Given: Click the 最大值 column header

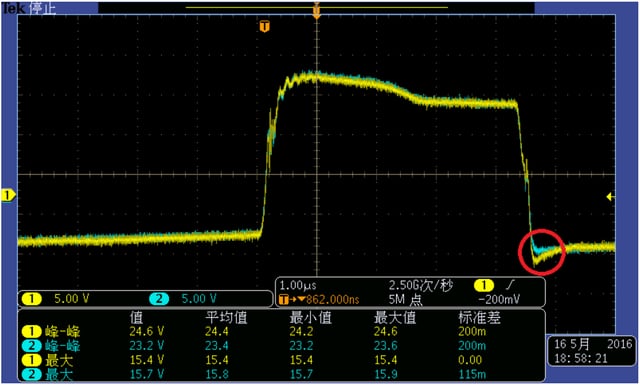Looking at the screenshot, I should pyautogui.click(x=395, y=318).
